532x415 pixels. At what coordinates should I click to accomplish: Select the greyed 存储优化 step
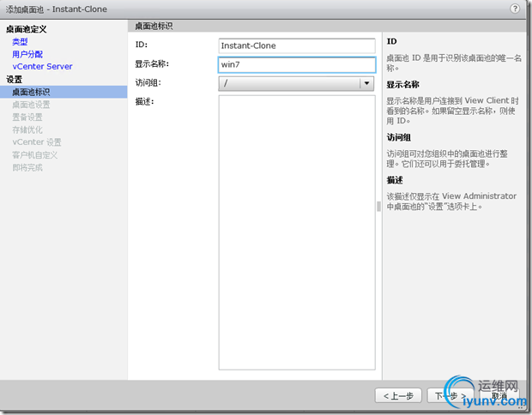coord(27,129)
